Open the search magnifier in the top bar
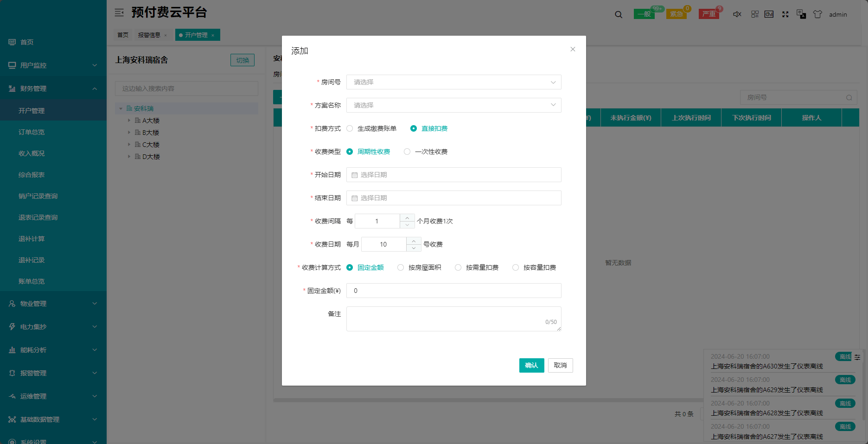Viewport: 868px width, 444px height. (x=619, y=14)
